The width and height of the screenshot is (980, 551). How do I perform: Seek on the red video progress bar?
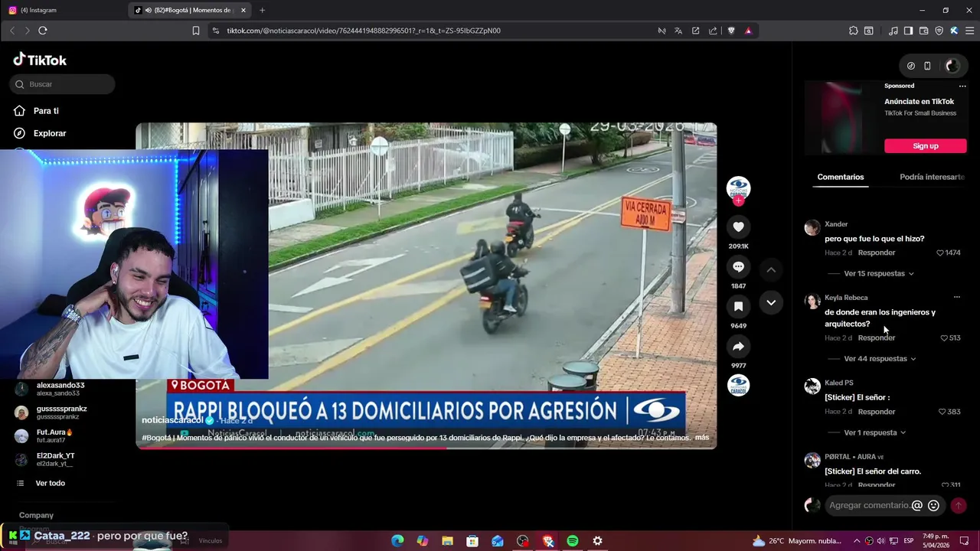point(426,448)
